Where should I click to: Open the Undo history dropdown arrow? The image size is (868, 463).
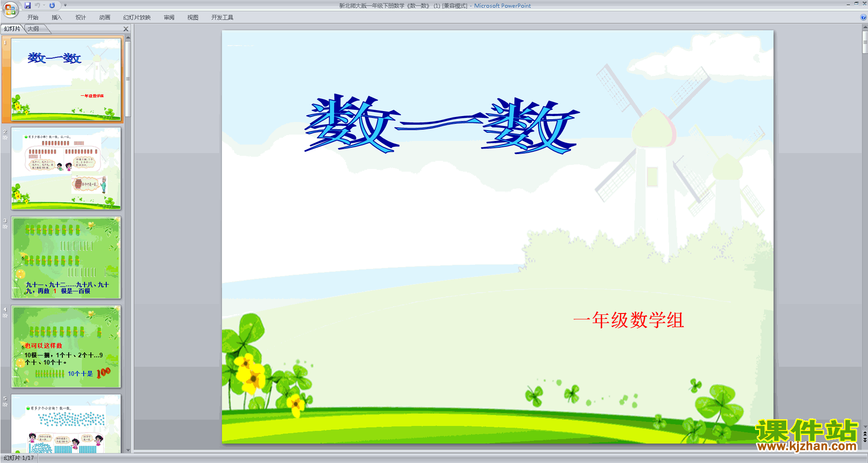[44, 5]
